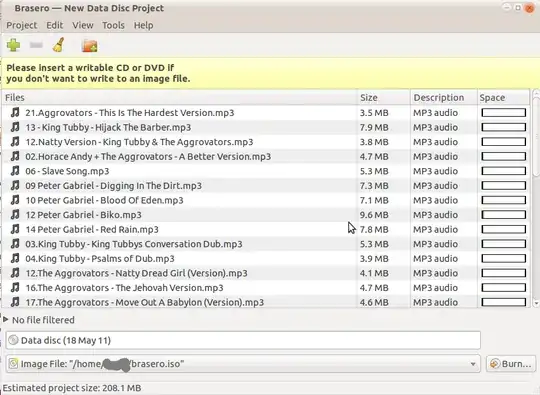Open the Tools menu
540x395 pixels.
113,25
